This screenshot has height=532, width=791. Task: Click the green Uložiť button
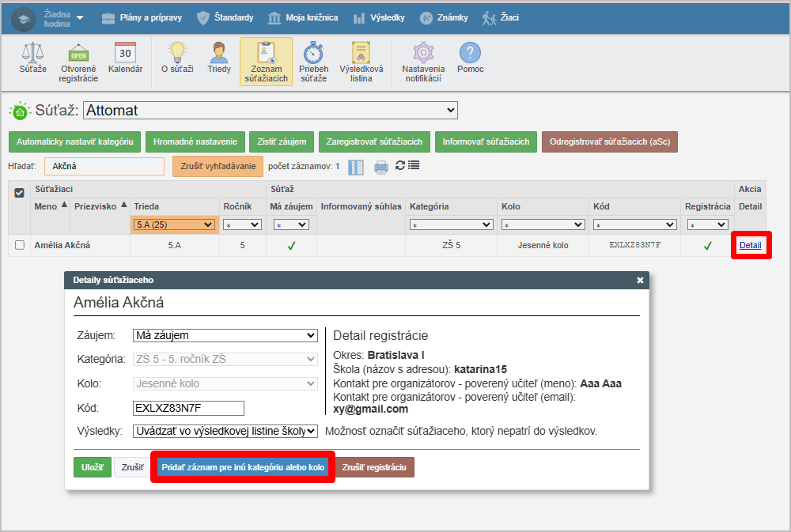[x=92, y=467]
